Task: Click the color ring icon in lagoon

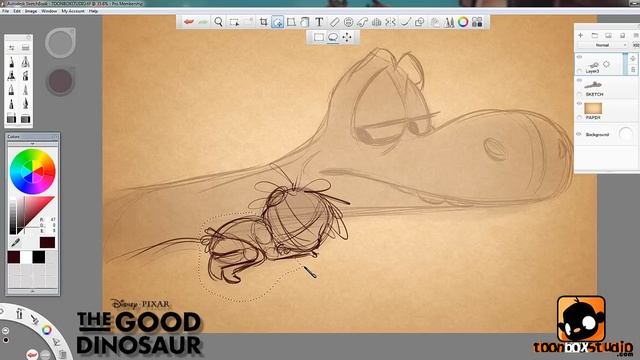Action: [47, 330]
